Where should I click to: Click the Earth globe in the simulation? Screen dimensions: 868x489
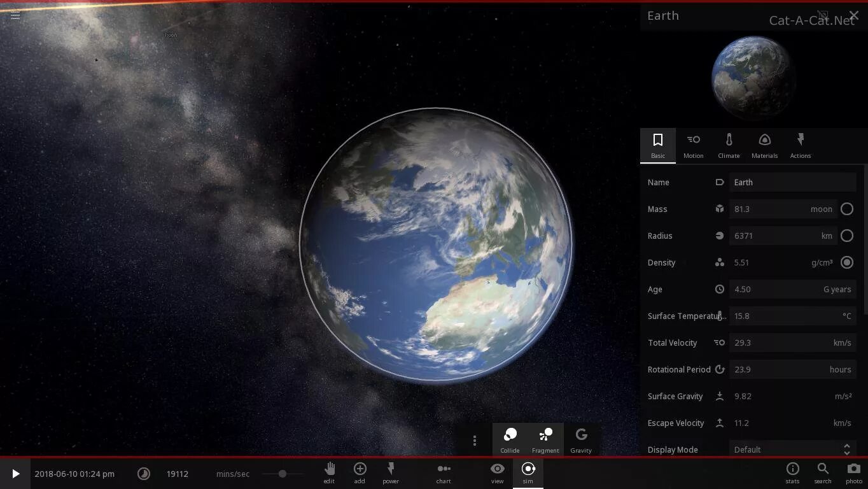pyautogui.click(x=436, y=244)
